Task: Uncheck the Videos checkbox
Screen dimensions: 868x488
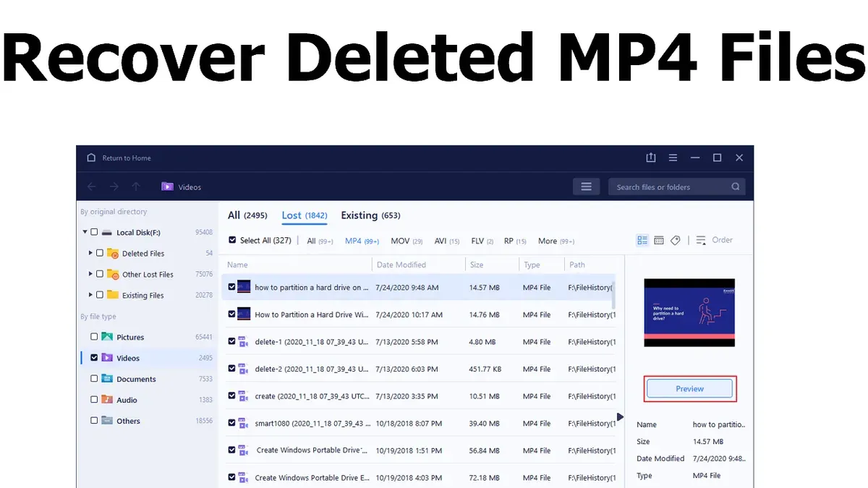Action: tap(94, 358)
